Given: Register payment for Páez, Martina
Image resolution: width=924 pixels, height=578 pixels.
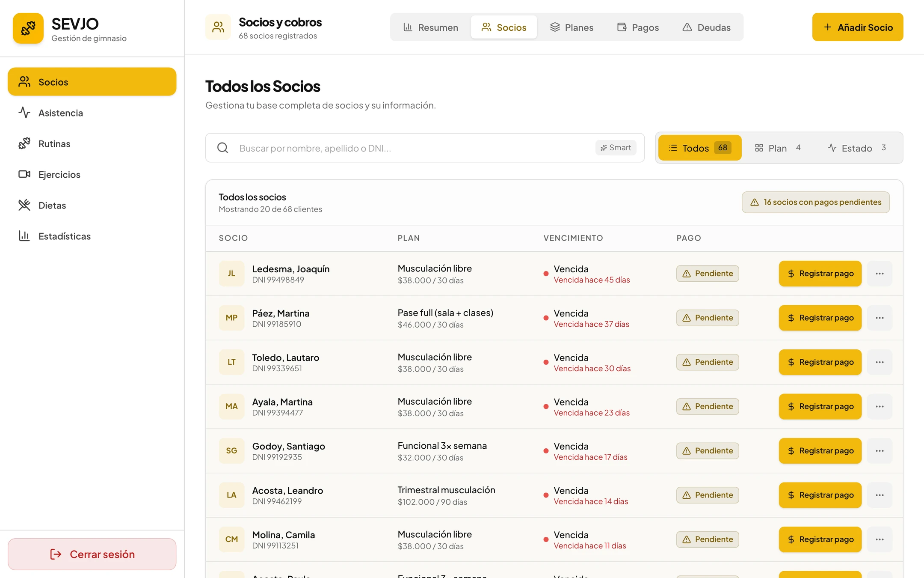Looking at the screenshot, I should coord(820,318).
